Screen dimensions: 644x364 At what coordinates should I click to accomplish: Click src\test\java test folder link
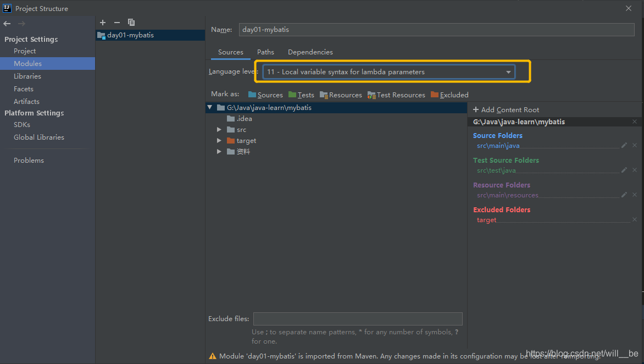496,170
